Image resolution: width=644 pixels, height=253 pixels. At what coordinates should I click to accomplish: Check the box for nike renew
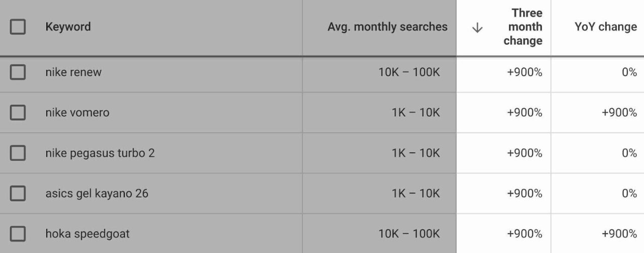[x=18, y=72]
